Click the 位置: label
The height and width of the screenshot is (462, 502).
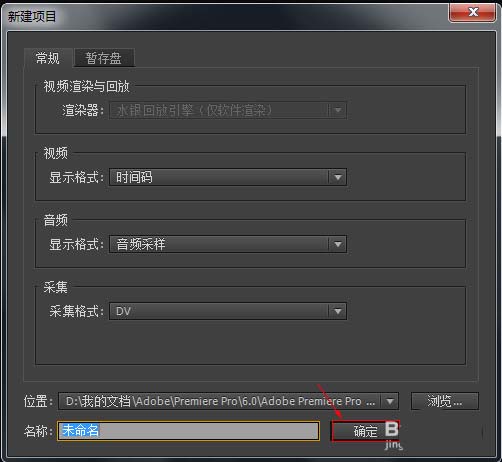[x=38, y=401]
